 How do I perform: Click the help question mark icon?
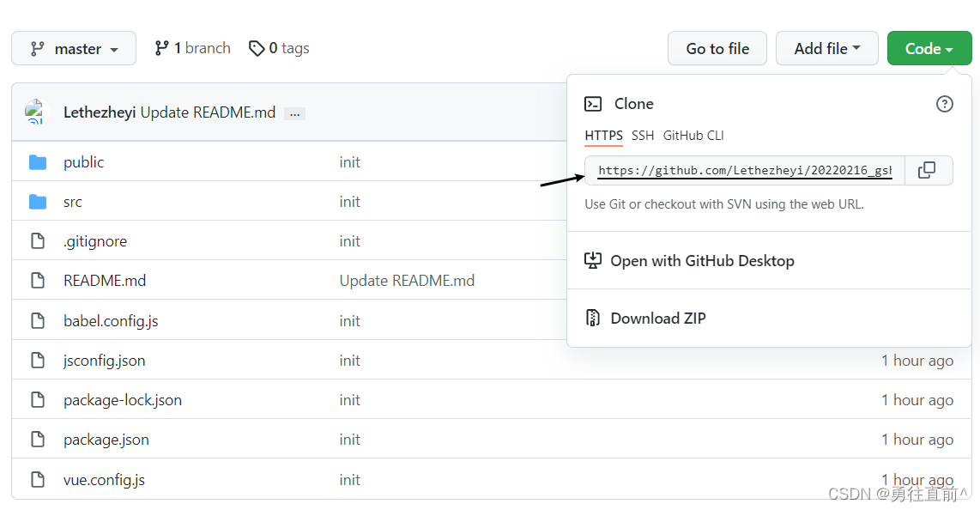click(944, 104)
